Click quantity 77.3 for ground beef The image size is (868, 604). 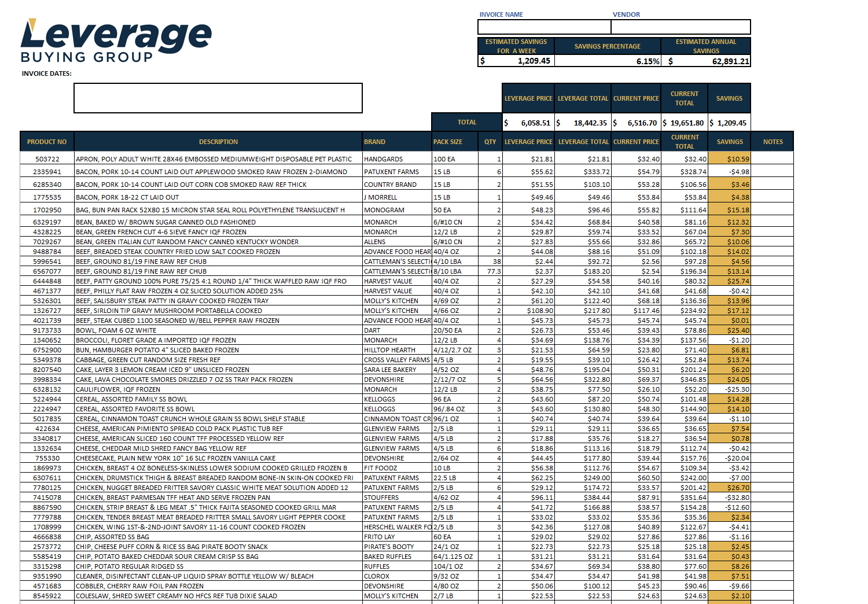[x=490, y=271]
